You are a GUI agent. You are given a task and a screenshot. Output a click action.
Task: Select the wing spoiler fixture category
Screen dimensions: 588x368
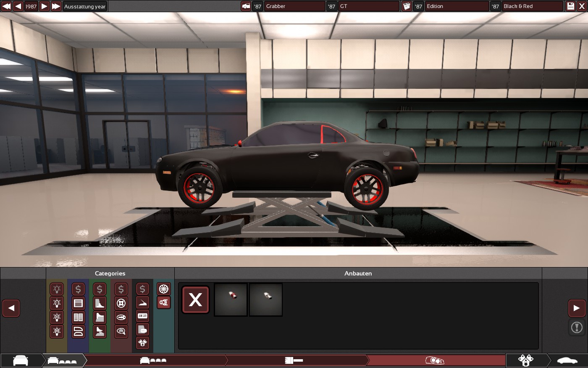pyautogui.click(x=142, y=302)
